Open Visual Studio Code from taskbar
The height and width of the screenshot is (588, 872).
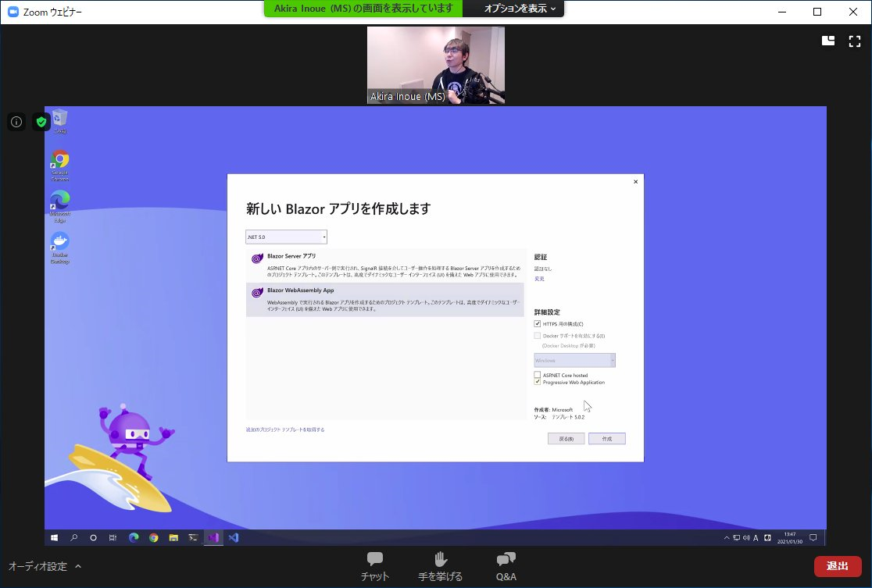point(234,537)
